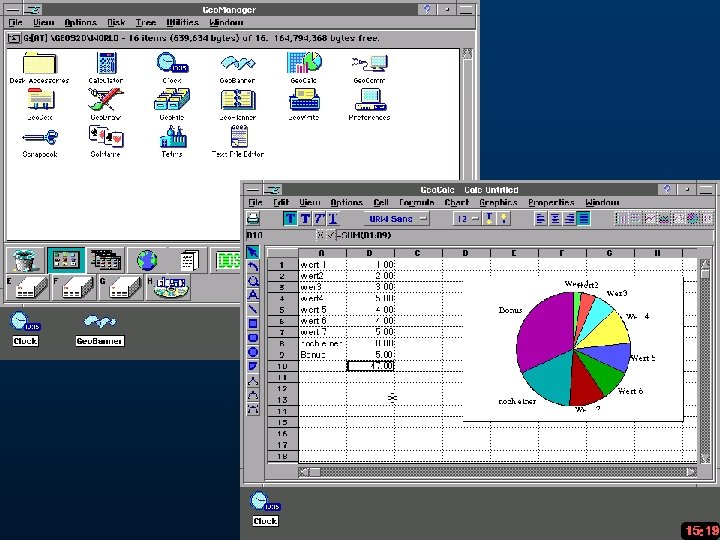This screenshot has height=540, width=720.
Task: Select drive G button in GeoManager
Action: tap(121, 287)
